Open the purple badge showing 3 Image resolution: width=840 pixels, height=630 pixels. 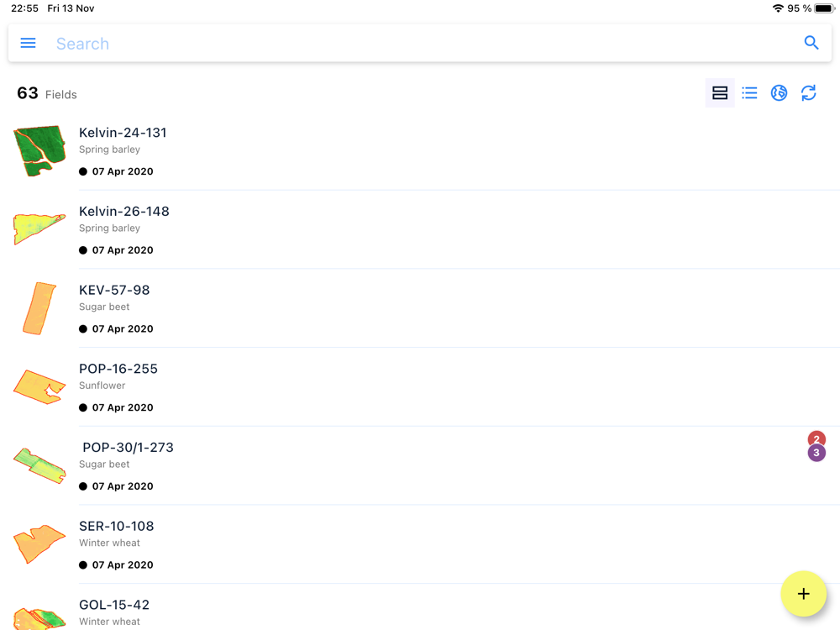(x=816, y=453)
